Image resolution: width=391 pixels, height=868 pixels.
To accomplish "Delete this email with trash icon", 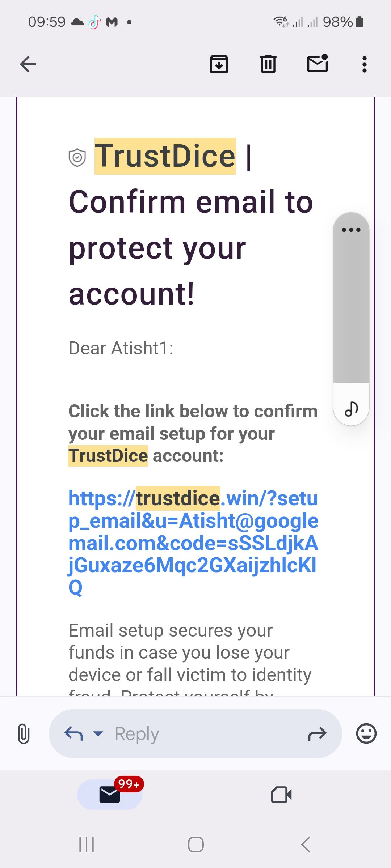I will [x=268, y=65].
